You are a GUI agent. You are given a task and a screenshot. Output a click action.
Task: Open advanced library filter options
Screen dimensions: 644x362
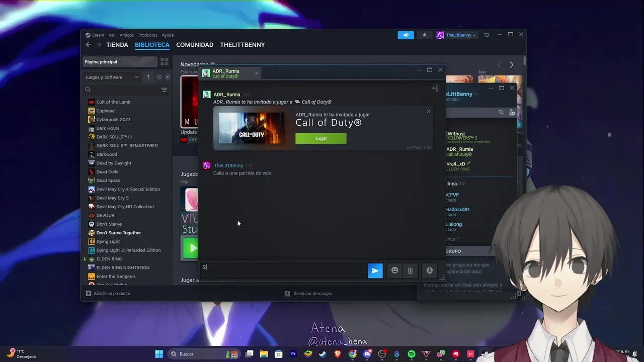(164, 89)
